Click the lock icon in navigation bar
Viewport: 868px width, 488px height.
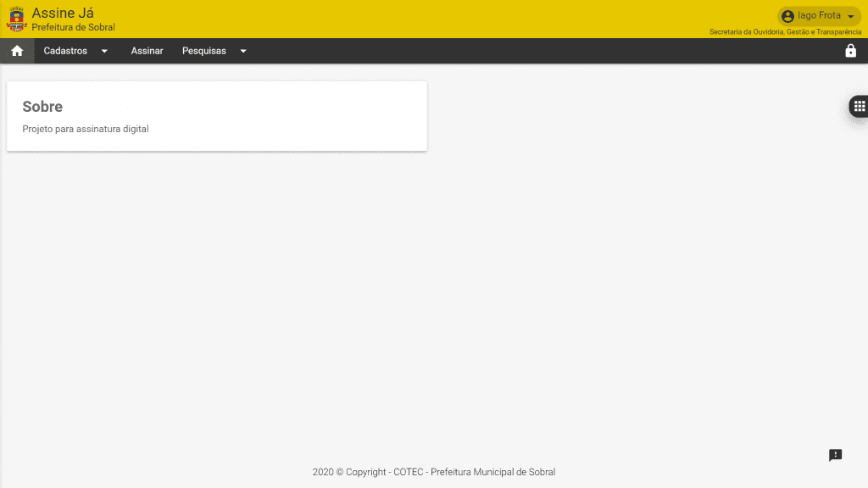[850, 51]
